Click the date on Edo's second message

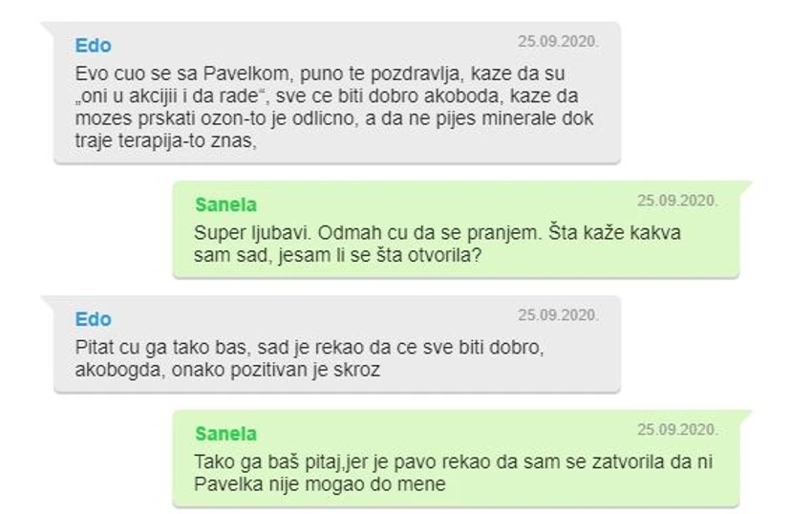558,315
